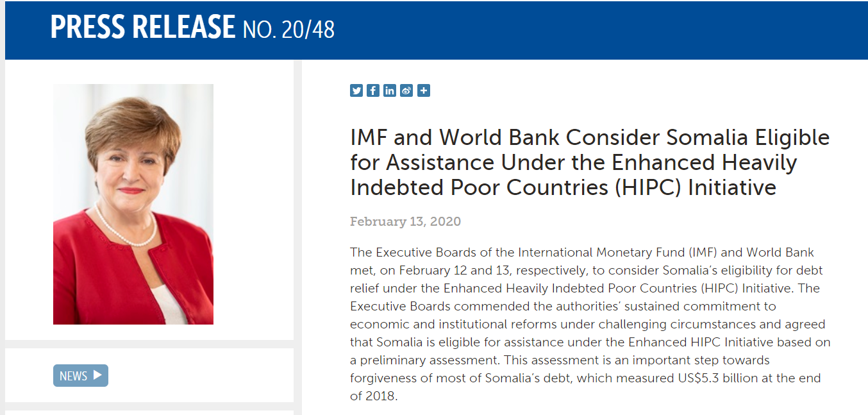The height and width of the screenshot is (415, 868).
Task: Click the headline about Somalia HIPC eligibility
Action: pyautogui.click(x=590, y=162)
